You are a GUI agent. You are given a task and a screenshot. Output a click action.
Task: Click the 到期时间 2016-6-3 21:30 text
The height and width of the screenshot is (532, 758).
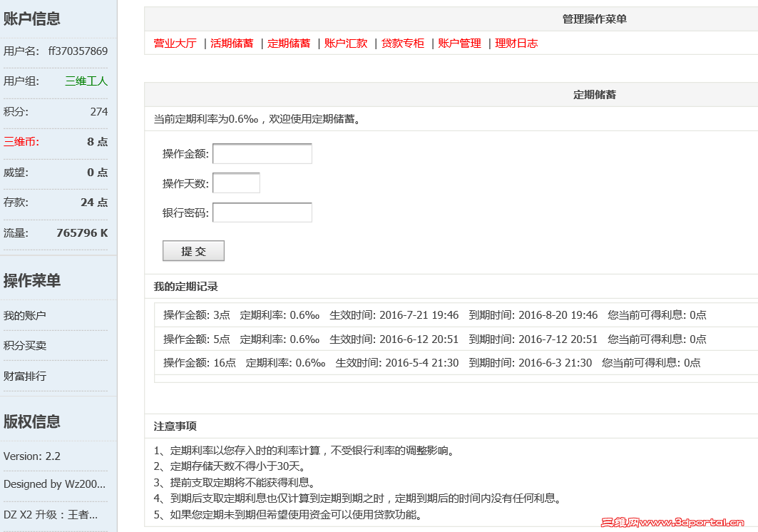pos(531,363)
